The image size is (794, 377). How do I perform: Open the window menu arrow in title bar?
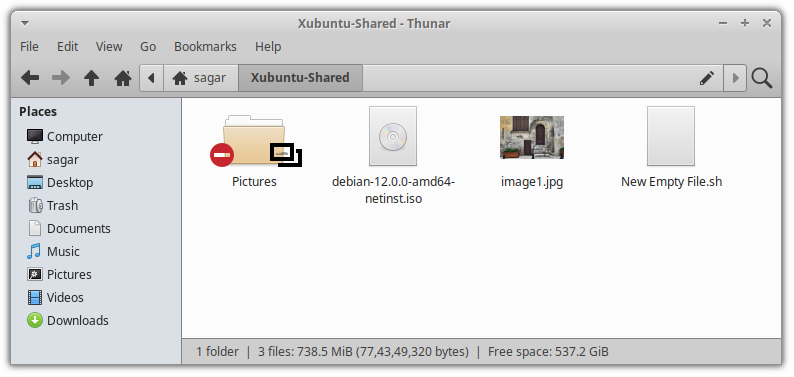25,23
